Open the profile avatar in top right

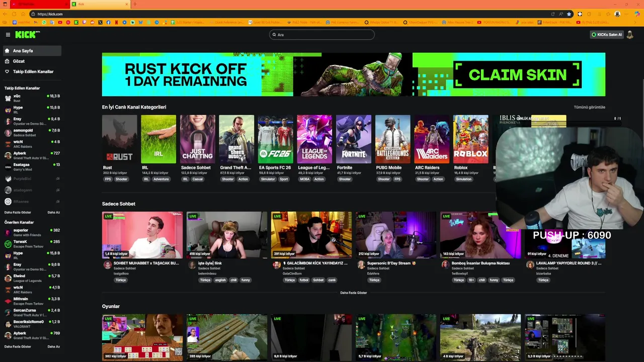pos(630,35)
